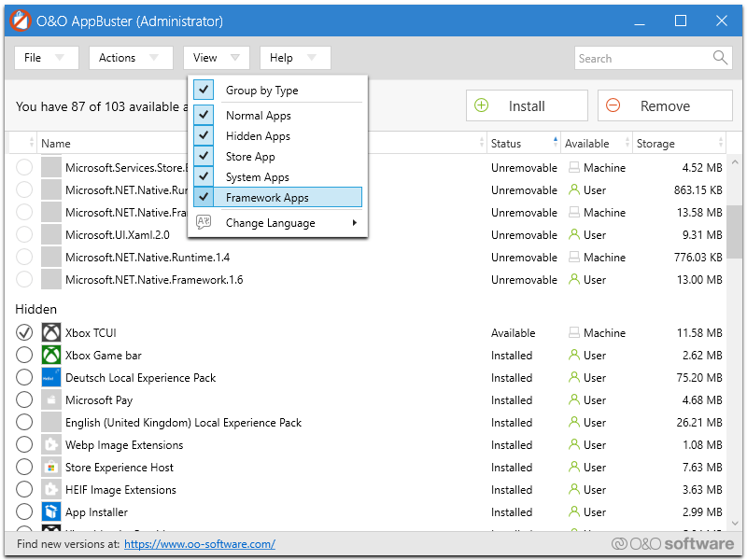Collapse the View dropdown menu

[217, 58]
